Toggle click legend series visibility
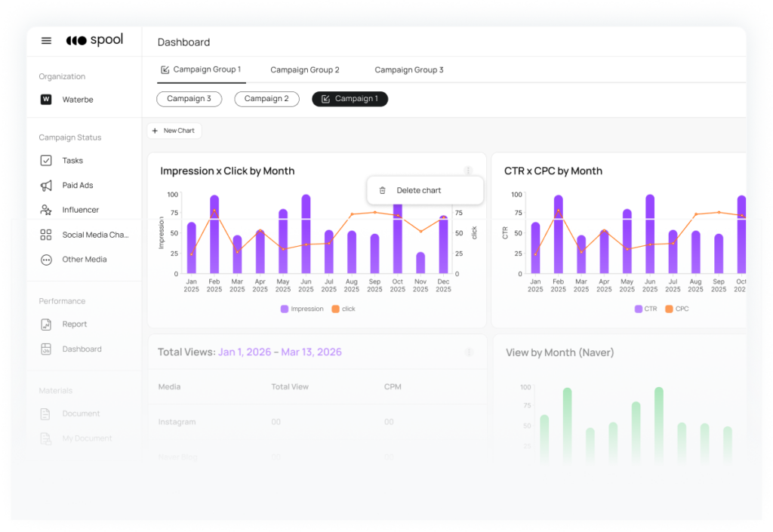This screenshot has height=532, width=773. click(x=343, y=309)
